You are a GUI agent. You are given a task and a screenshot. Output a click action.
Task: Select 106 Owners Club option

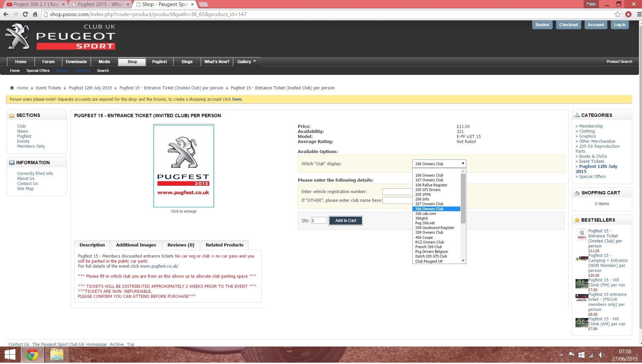pyautogui.click(x=429, y=175)
